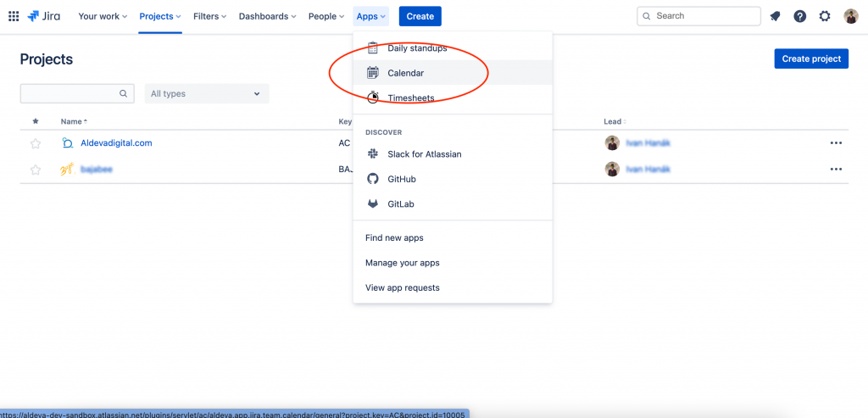Image resolution: width=868 pixels, height=418 pixels.
Task: Select View app requests
Action: (x=453, y=287)
